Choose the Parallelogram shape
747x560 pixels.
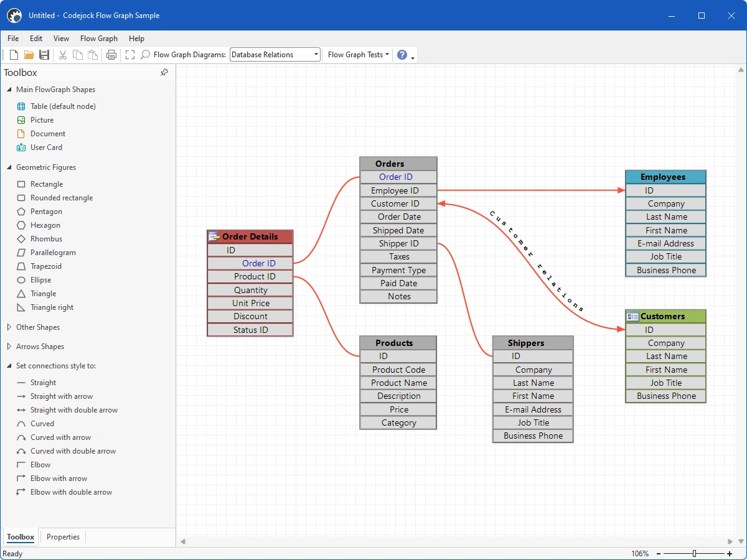53,253
